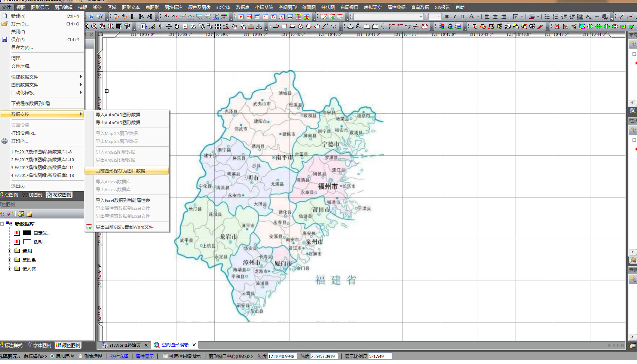Image resolution: width=637 pixels, height=364 pixels.
Task: Select the arc drawing tool icon
Action: click(325, 27)
